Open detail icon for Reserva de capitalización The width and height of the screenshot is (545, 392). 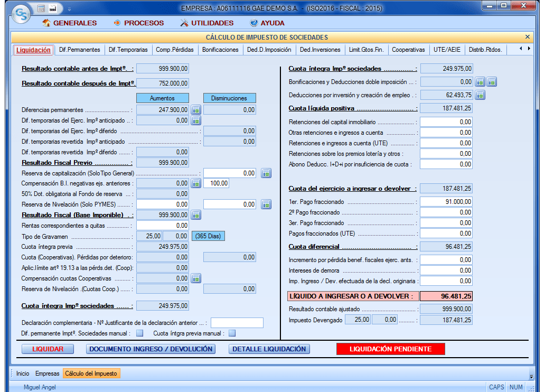[266, 173]
